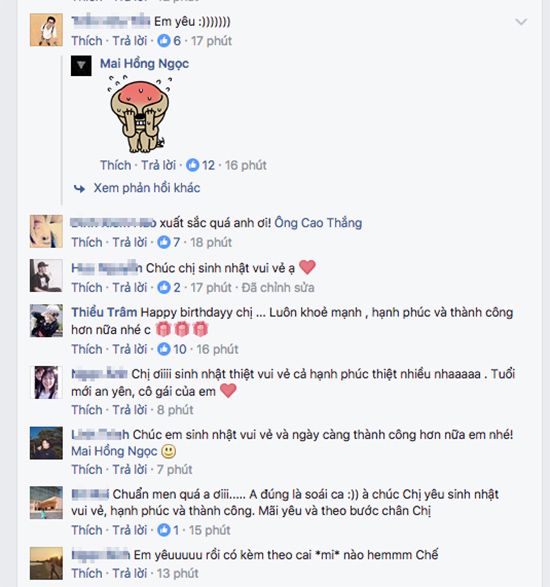Image resolution: width=550 pixels, height=587 pixels.
Task: Like the 'Em yêu :)))))))' comment with Thích
Action: click(x=87, y=41)
